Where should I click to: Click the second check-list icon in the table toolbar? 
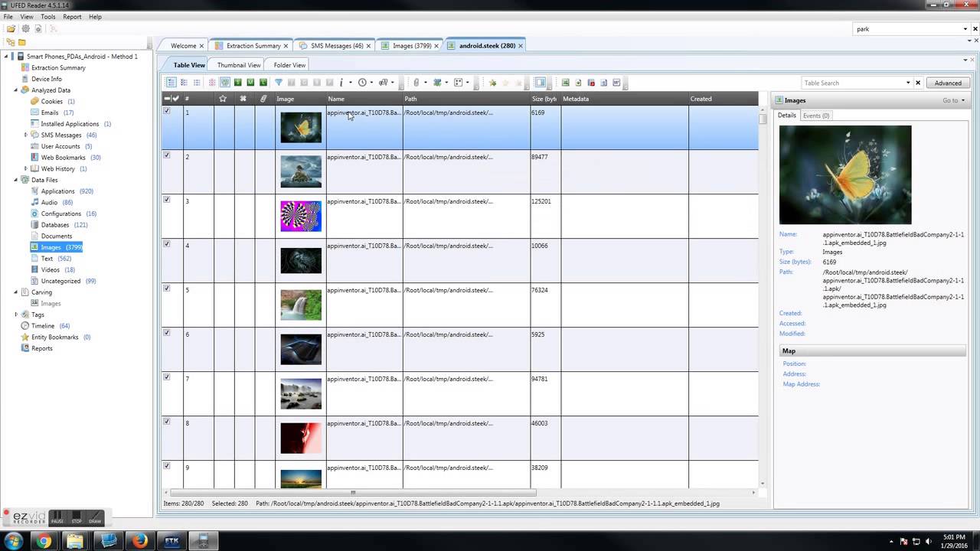pyautogui.click(x=184, y=83)
